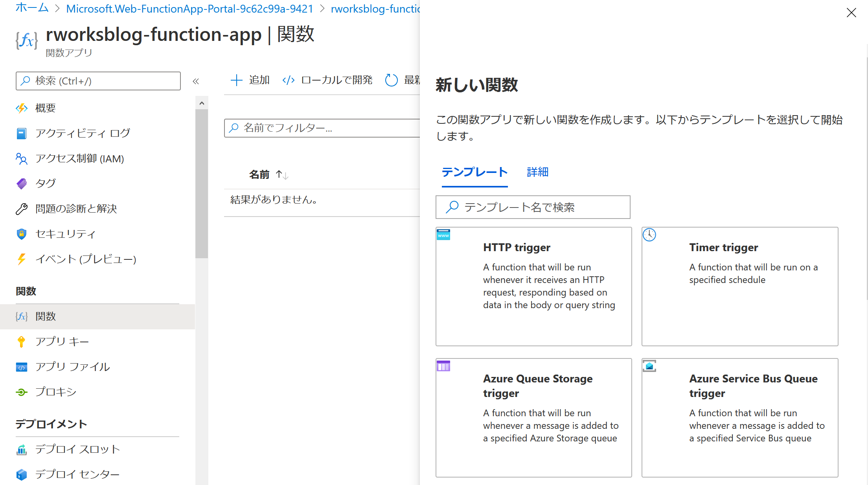
Task: Click the アクセス制御 (IAM) people icon
Action: pyautogui.click(x=22, y=158)
